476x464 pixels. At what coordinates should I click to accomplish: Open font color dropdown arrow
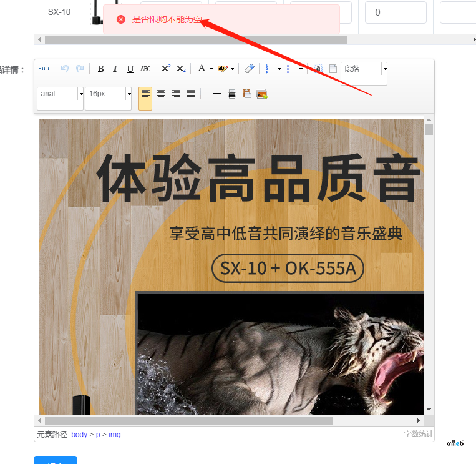pyautogui.click(x=211, y=69)
